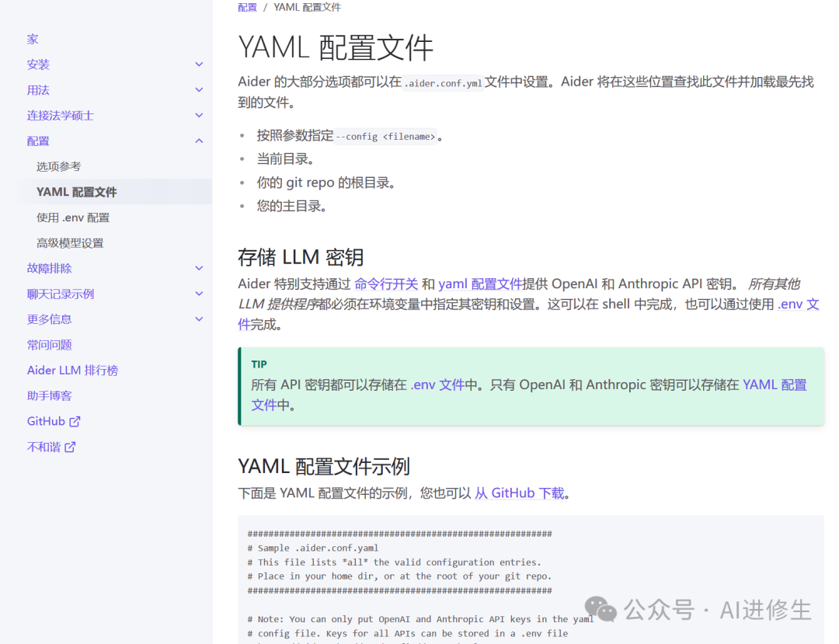This screenshot has width=839, height=644.
Task: Expand the 聊天记录示例 chevron
Action: pos(199,294)
